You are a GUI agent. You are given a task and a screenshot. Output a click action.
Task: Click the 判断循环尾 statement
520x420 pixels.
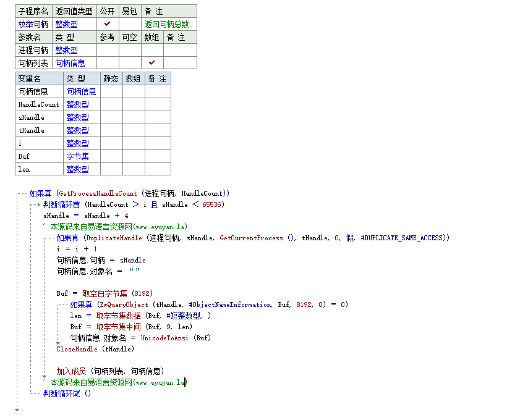click(67, 393)
